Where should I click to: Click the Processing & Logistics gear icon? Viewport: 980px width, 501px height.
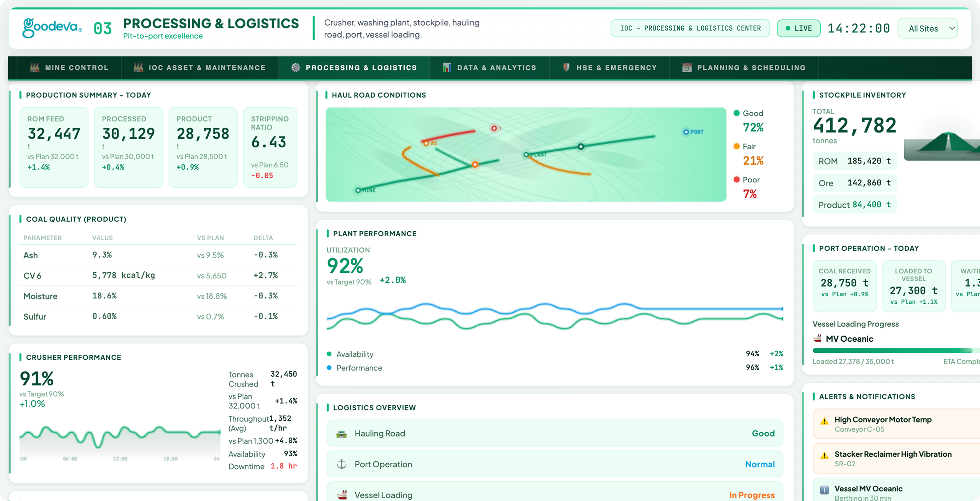296,67
